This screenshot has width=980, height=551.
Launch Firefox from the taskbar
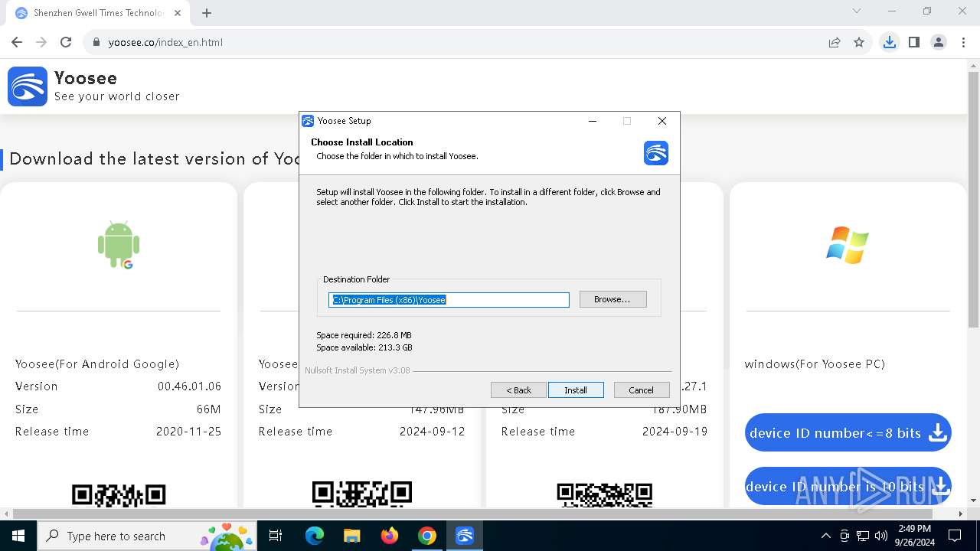(390, 536)
